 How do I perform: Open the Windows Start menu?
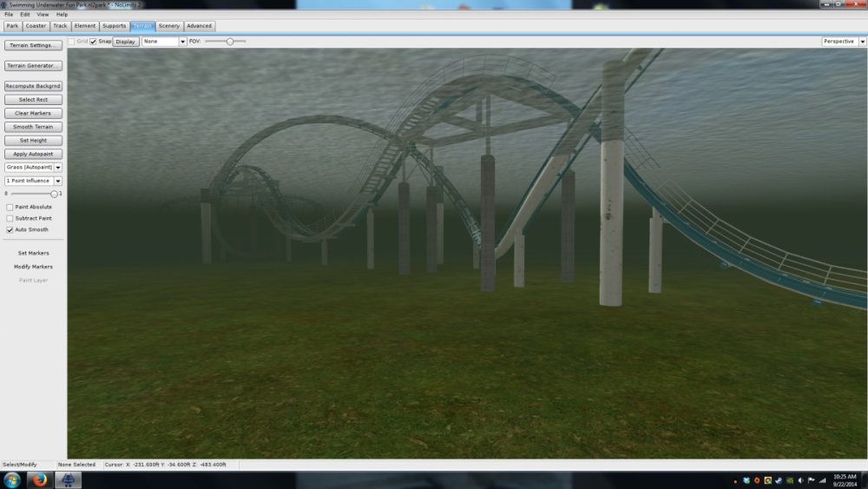click(x=12, y=480)
